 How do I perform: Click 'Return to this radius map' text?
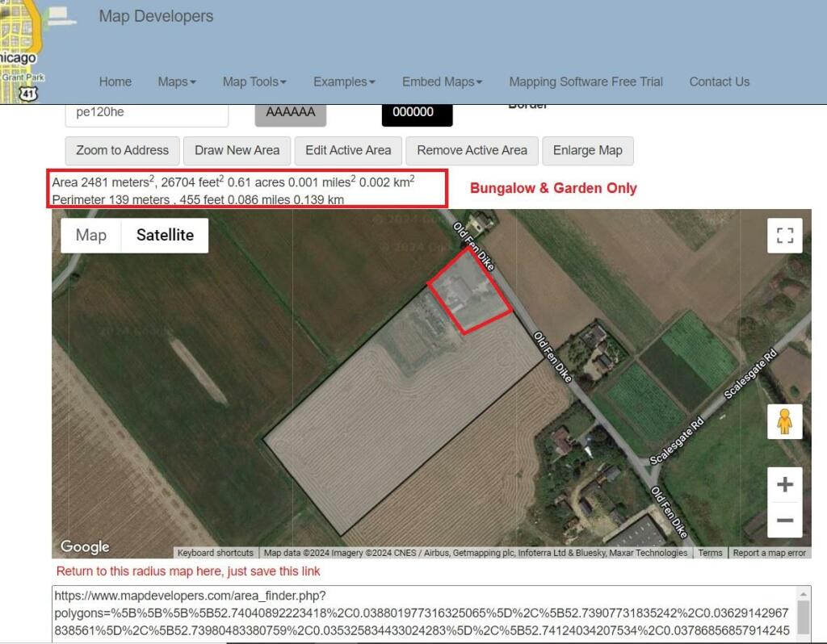(188, 571)
